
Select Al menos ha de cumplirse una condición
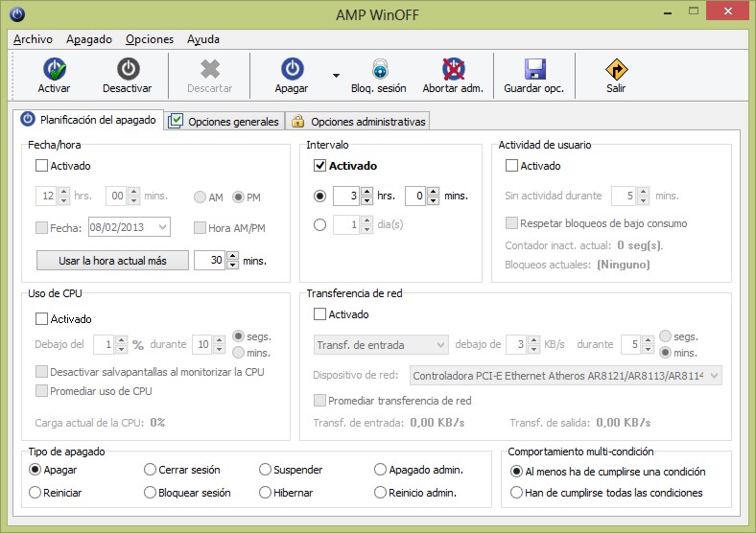(x=516, y=472)
